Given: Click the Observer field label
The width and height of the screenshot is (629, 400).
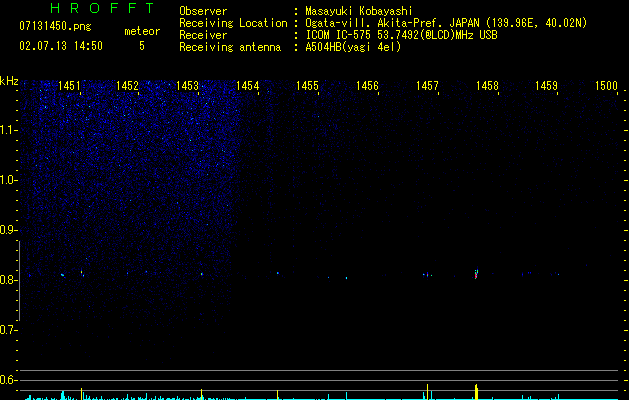Looking at the screenshot, I should pyautogui.click(x=203, y=11).
